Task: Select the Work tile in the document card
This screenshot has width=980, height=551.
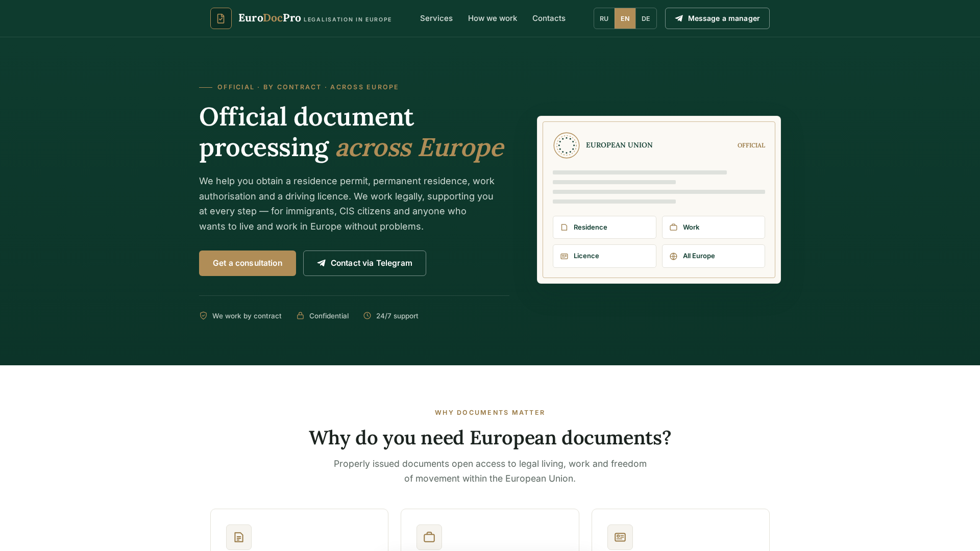Action: coord(714,228)
